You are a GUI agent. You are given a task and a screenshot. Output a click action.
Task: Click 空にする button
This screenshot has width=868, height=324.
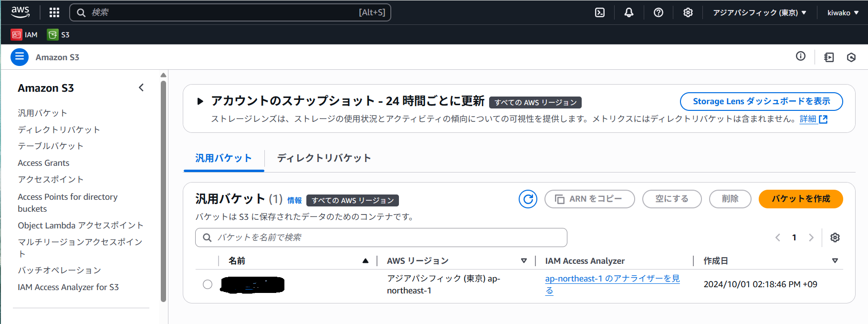pos(672,199)
